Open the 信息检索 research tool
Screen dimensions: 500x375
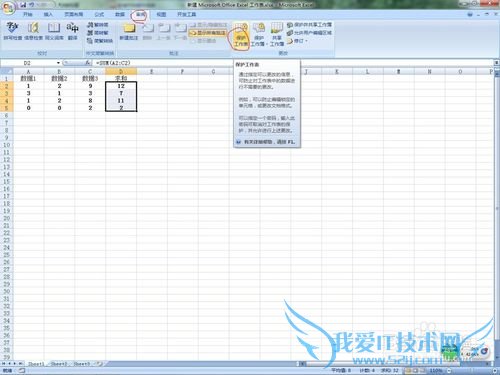pos(33,31)
